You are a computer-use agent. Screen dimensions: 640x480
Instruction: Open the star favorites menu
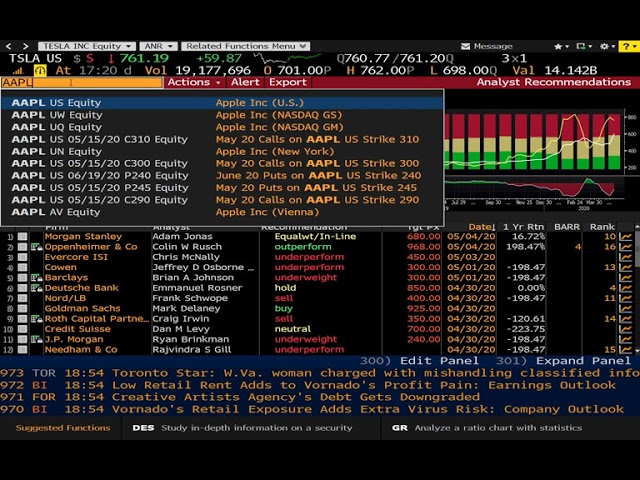[561, 47]
